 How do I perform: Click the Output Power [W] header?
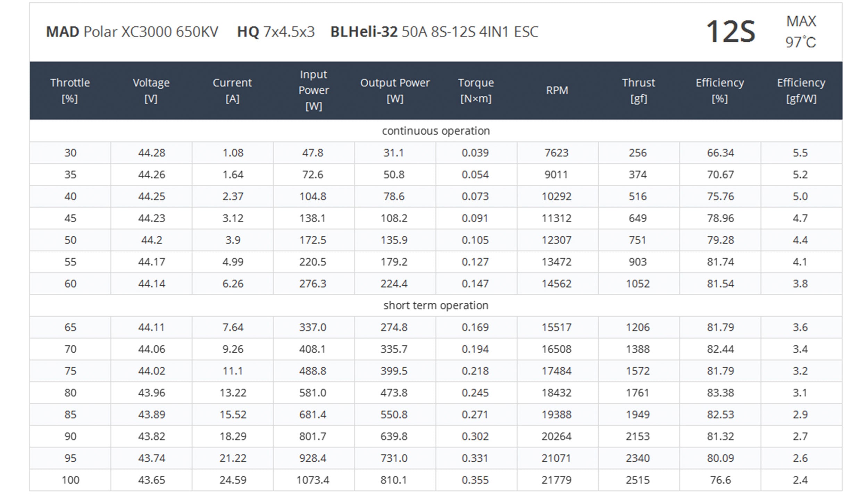pos(395,91)
